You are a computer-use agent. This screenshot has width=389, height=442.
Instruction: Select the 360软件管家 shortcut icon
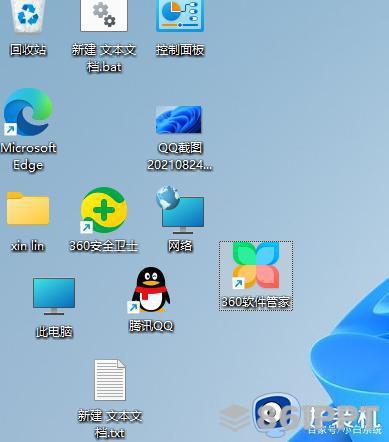point(256,265)
